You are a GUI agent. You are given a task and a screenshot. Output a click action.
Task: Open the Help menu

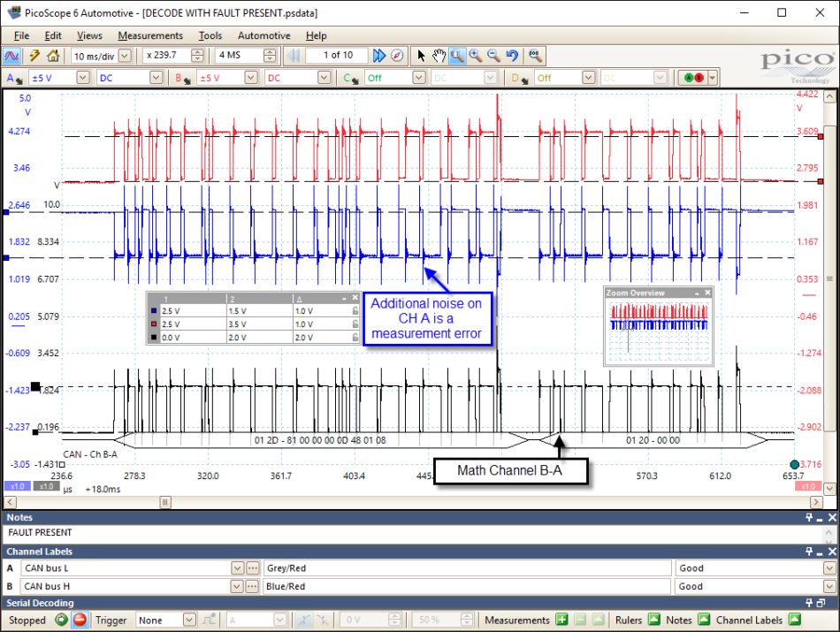pos(316,36)
